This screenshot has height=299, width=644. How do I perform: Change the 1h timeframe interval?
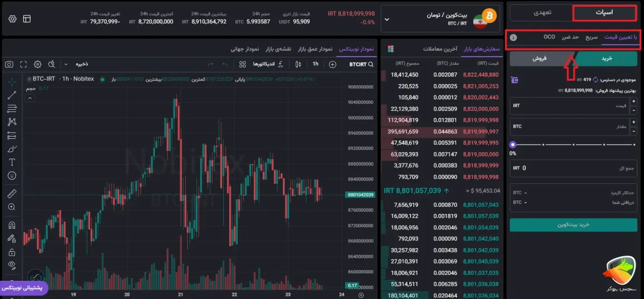(316, 64)
